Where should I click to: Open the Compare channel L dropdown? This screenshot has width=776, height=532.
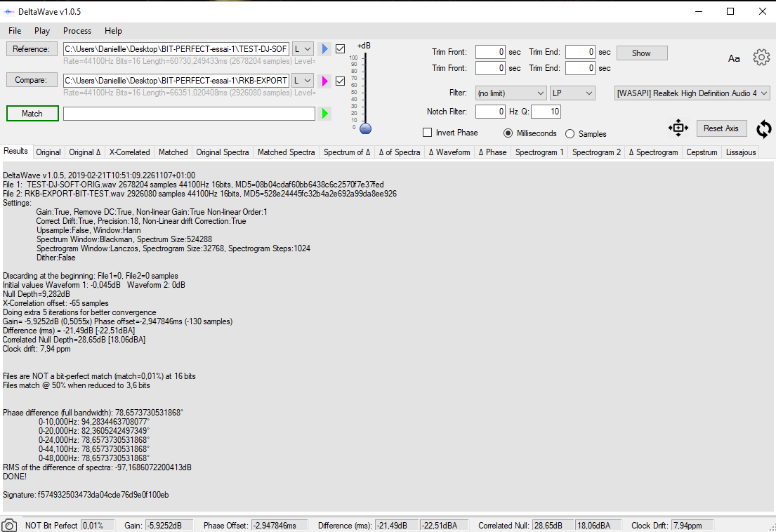pos(303,80)
